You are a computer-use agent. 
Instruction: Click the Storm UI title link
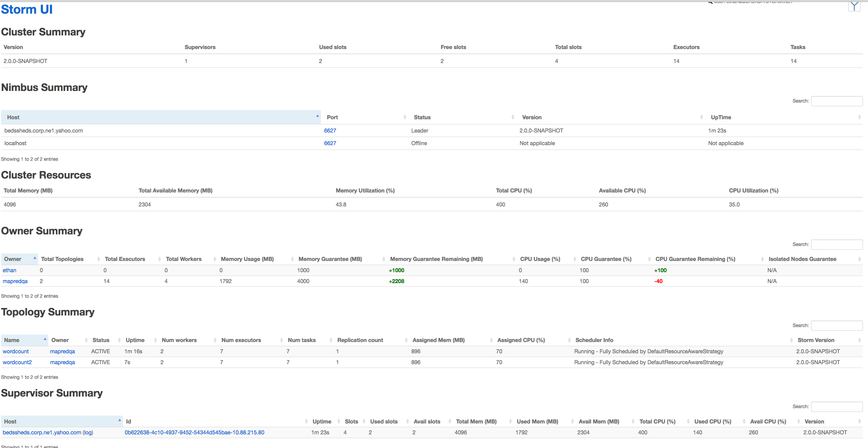pos(27,10)
